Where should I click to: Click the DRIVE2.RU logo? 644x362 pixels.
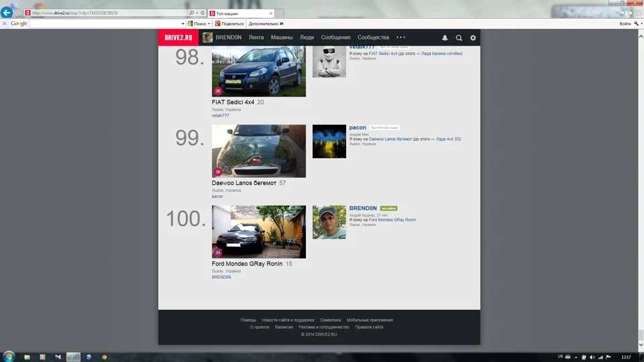click(178, 38)
